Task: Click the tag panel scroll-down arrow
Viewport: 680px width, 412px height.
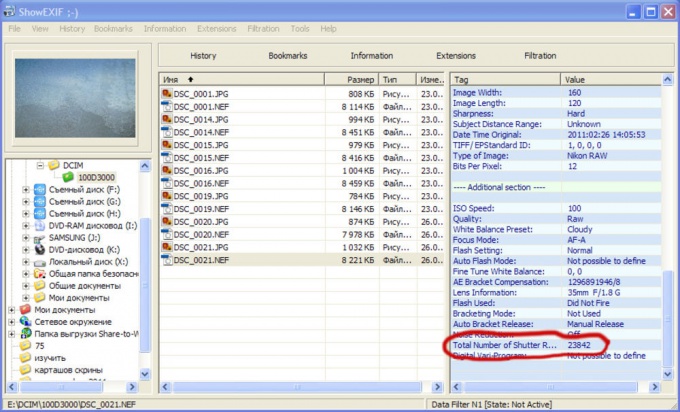Action: [x=667, y=373]
